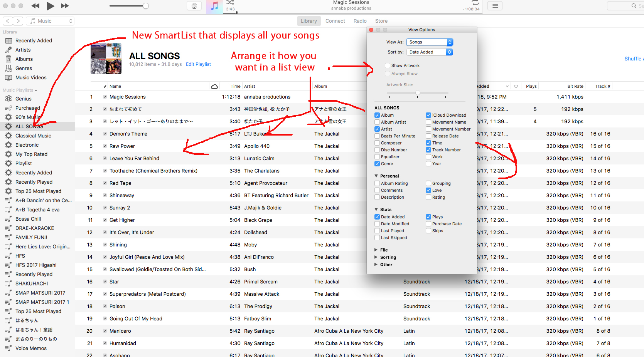Switch to the Radio tab
This screenshot has width=644, height=357.
click(x=360, y=21)
